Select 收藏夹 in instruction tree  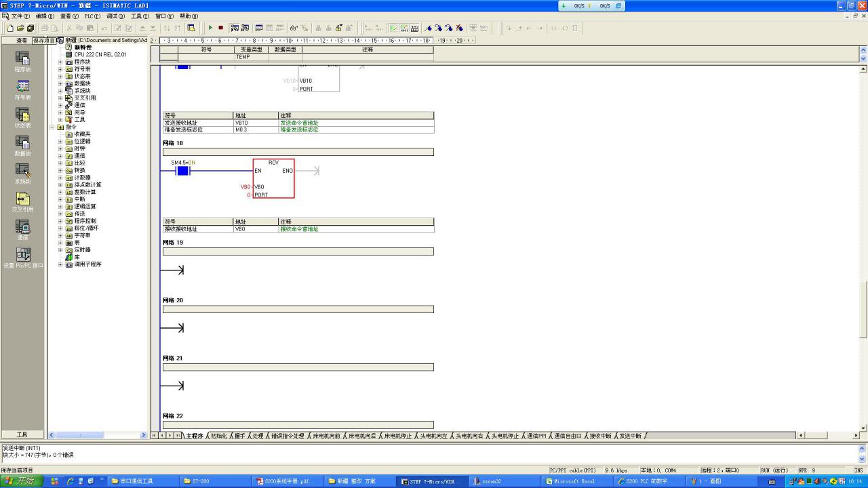click(82, 134)
